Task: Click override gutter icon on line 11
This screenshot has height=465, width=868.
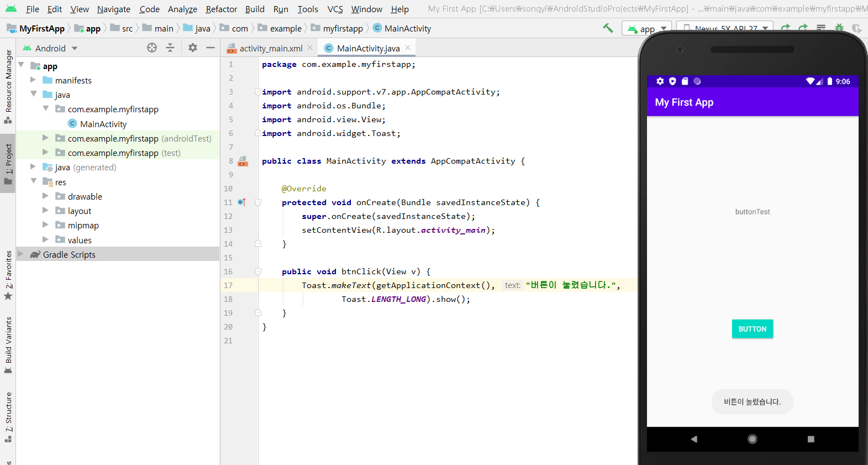Action: coord(241,202)
